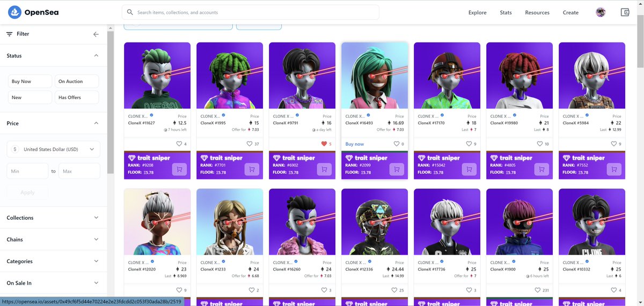Image resolution: width=644 pixels, height=306 pixels.
Task: Favorite CloneX #10332 with the heart
Action: (614, 290)
